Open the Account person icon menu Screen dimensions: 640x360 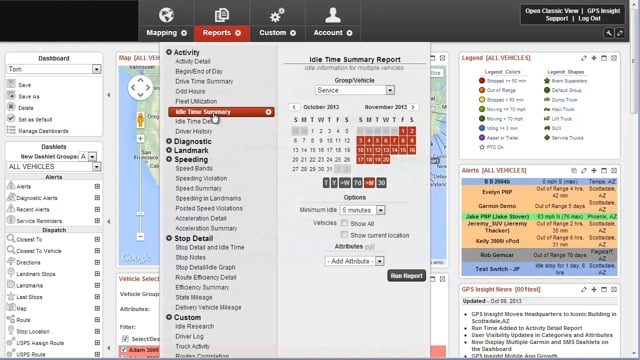point(333,15)
